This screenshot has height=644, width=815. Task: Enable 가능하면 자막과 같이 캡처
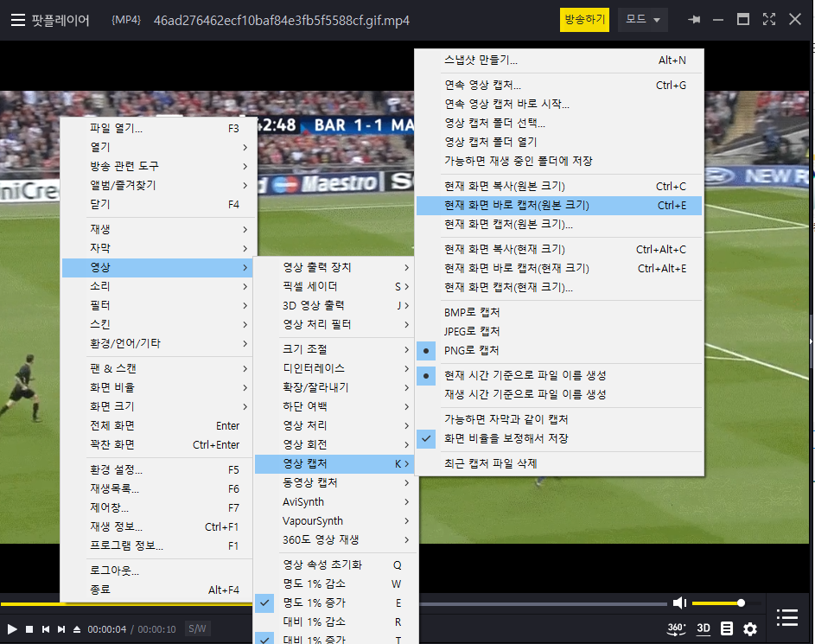560,419
